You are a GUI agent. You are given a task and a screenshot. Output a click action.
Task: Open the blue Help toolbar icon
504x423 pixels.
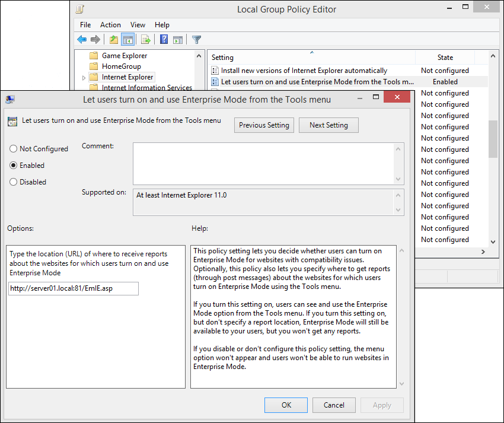coord(164,40)
